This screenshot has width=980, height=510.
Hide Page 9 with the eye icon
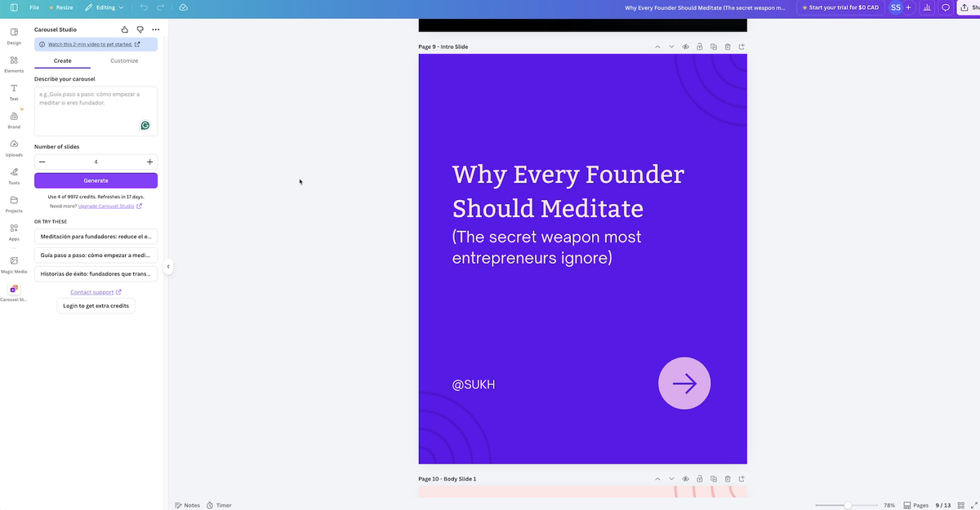tap(685, 47)
